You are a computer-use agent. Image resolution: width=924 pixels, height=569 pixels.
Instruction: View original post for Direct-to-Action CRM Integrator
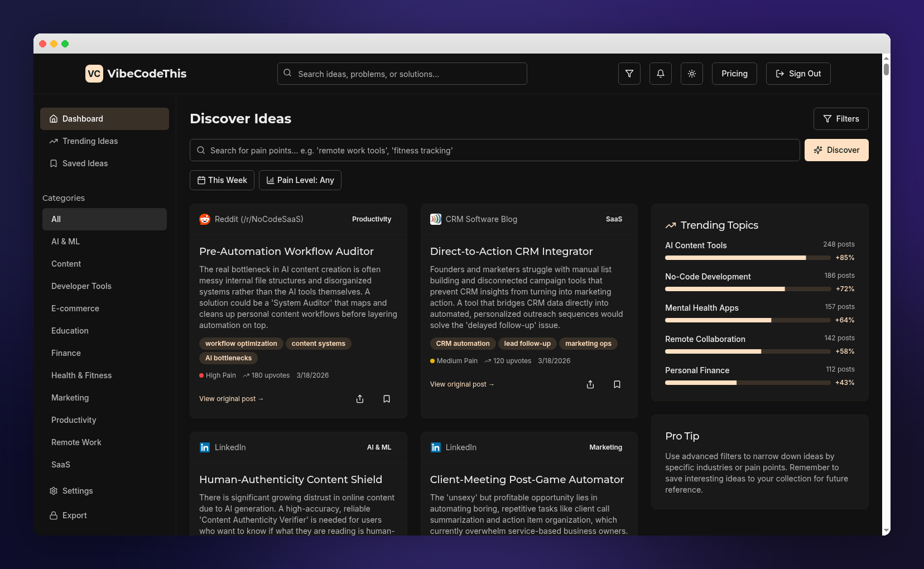(462, 384)
